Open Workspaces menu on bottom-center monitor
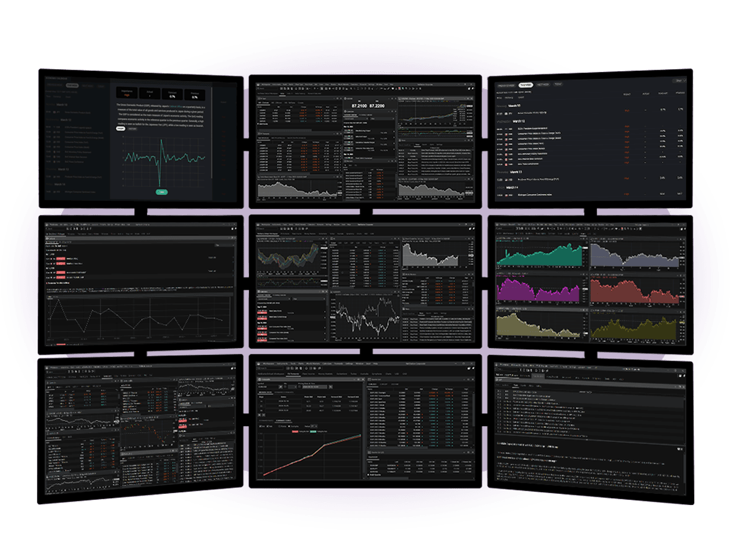 [x=268, y=364]
